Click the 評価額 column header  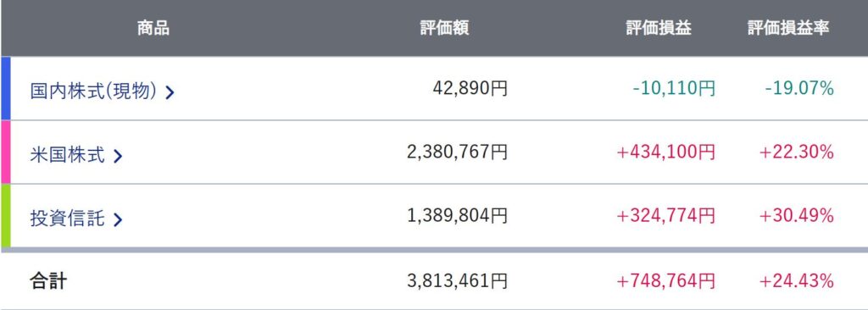[x=444, y=28]
